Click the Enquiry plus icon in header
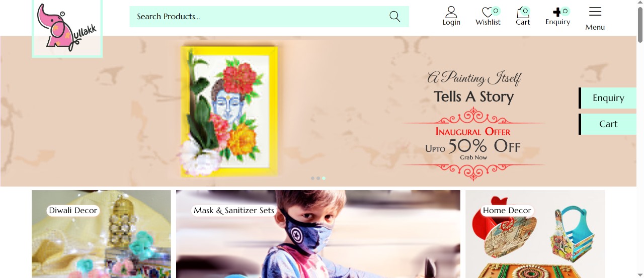The height and width of the screenshot is (278, 644). pyautogui.click(x=557, y=13)
